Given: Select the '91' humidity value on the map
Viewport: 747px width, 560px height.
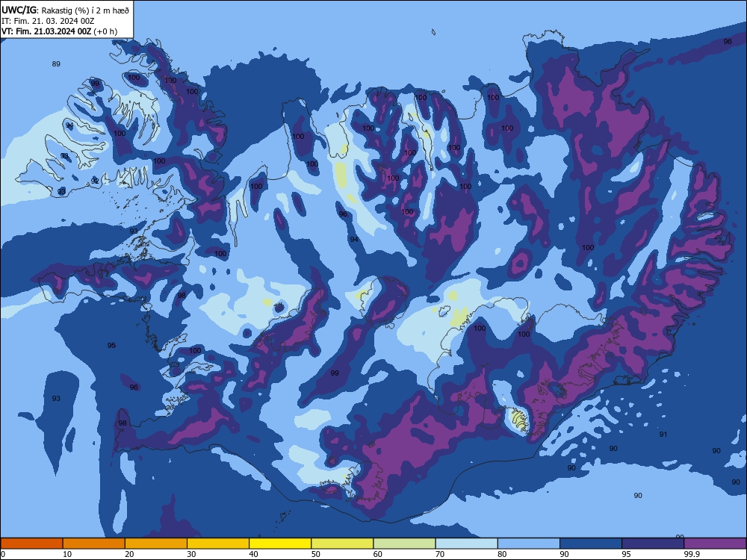Looking at the screenshot, I should (x=663, y=435).
